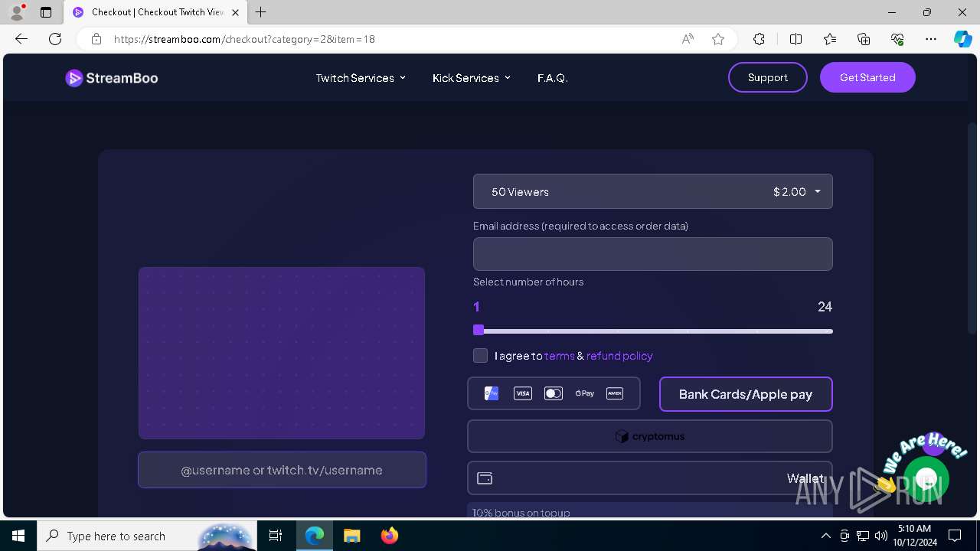Open the Favorites list

(x=830, y=39)
